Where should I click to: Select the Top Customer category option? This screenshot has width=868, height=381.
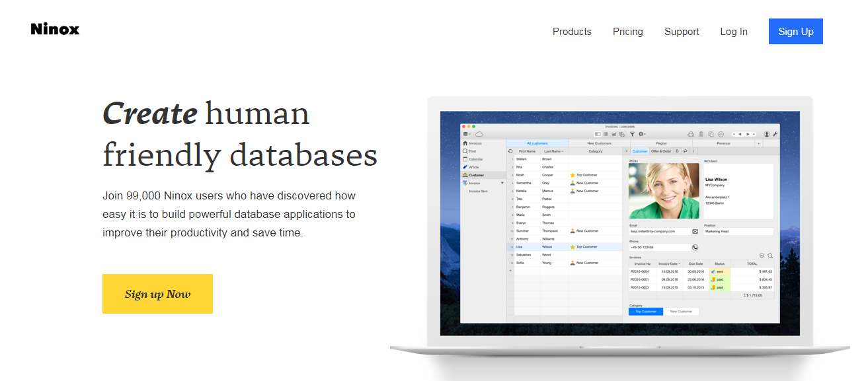coord(645,312)
